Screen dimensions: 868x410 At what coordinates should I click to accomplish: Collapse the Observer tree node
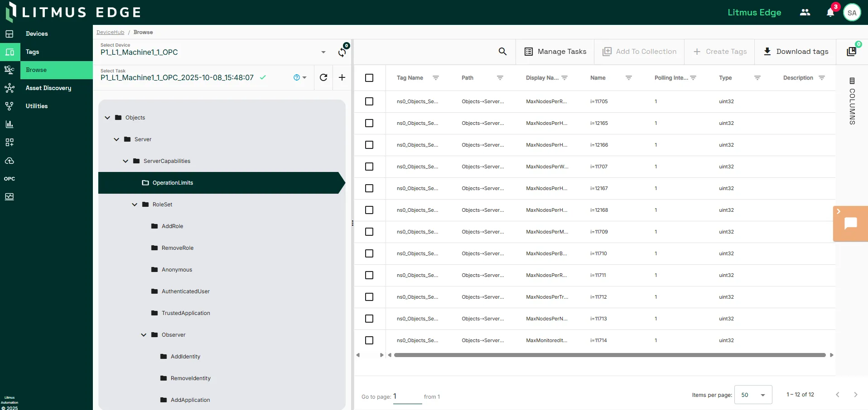(144, 335)
